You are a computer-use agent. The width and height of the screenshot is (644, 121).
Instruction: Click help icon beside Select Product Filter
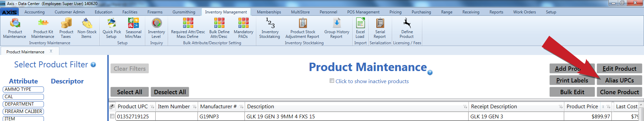point(93,65)
